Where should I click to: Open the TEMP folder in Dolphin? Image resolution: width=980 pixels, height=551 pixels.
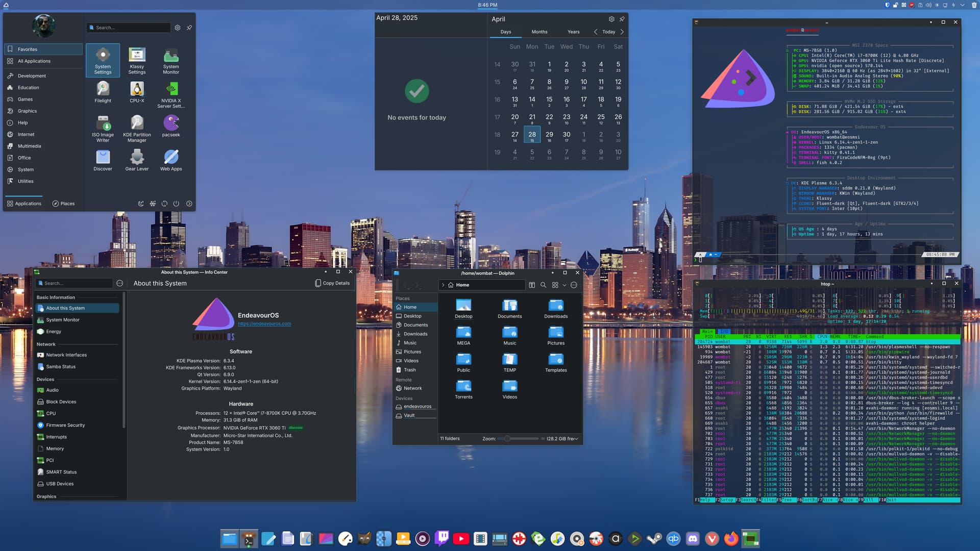[509, 363]
